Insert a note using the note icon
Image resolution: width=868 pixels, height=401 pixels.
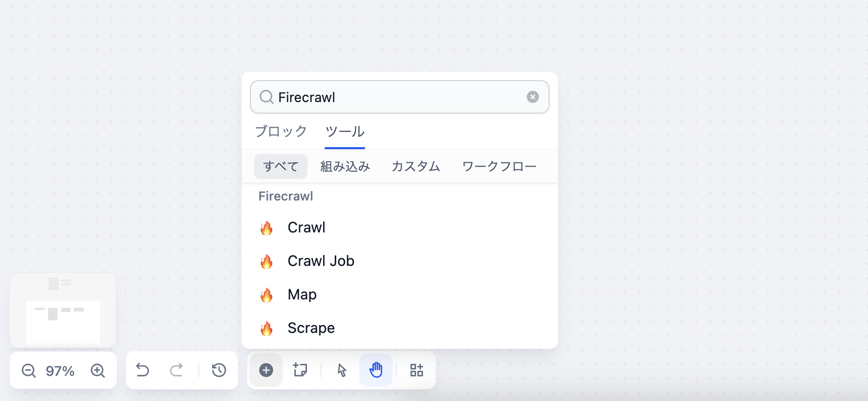pyautogui.click(x=300, y=370)
